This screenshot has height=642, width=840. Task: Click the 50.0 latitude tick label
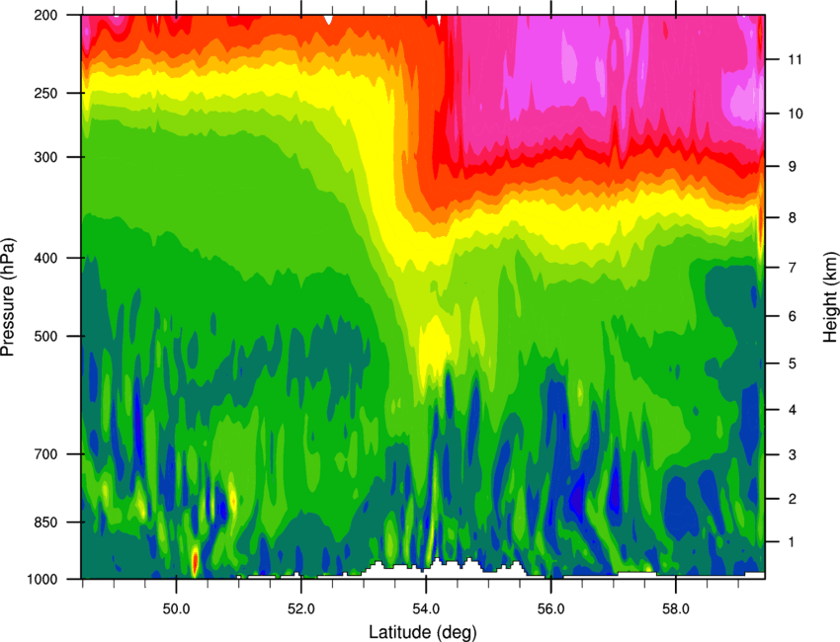(176, 609)
